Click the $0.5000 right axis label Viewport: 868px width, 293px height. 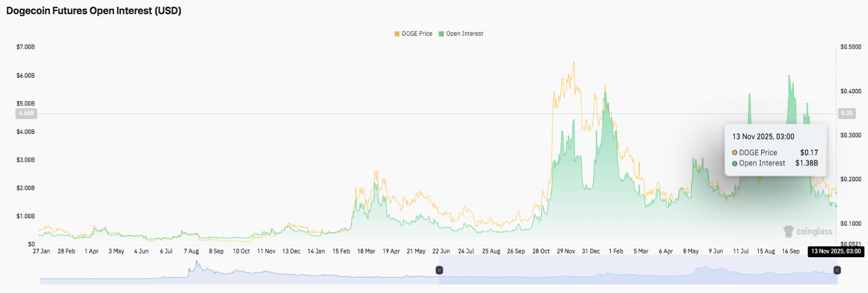tap(851, 47)
